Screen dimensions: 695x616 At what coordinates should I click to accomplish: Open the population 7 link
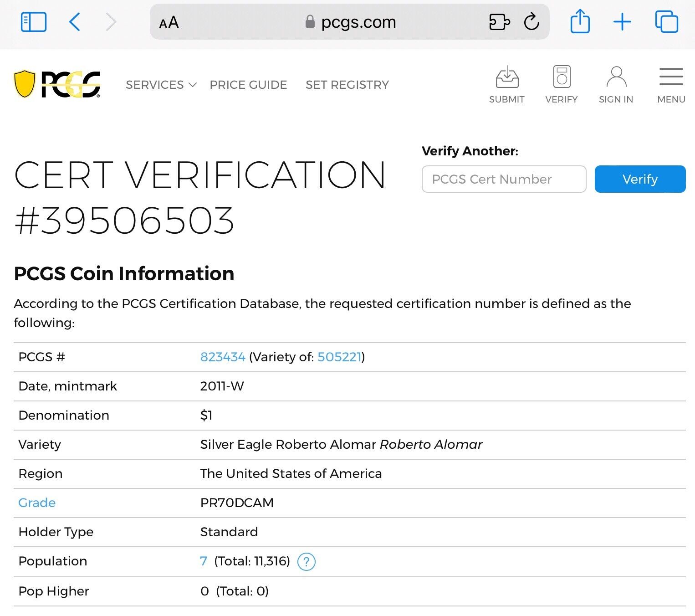pyautogui.click(x=204, y=561)
